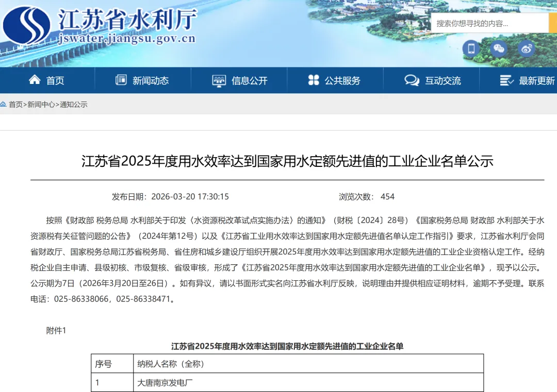Go to 新闻中心 in the breadcrumb

point(41,104)
